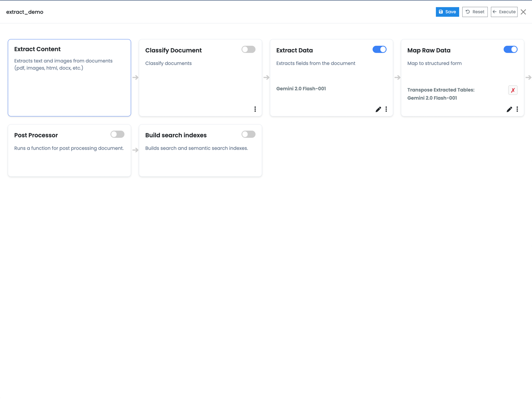Open the Extract Data three-dot menu
This screenshot has height=405, width=532.
[x=386, y=109]
